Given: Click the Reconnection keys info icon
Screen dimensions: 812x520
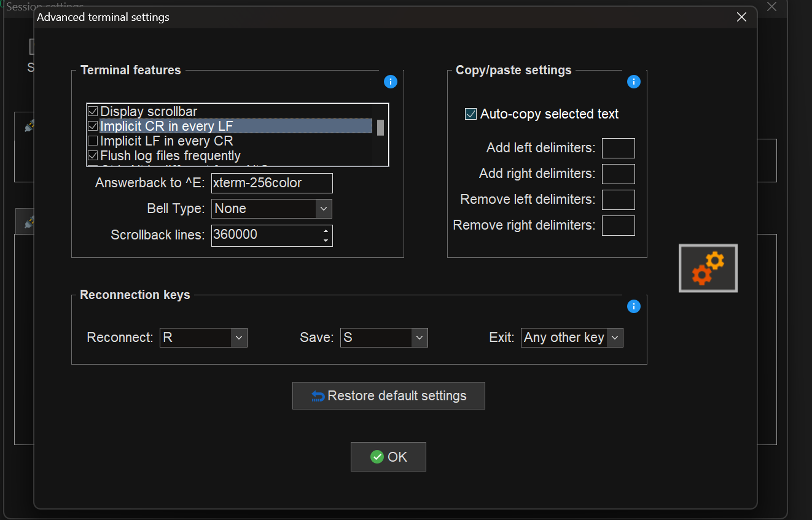Looking at the screenshot, I should [x=634, y=306].
